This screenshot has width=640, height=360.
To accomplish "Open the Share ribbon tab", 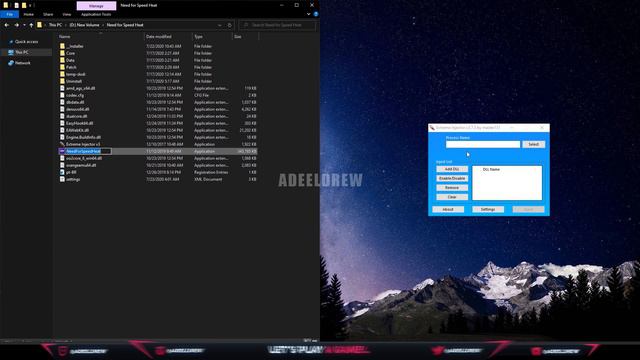I will pyautogui.click(x=48, y=14).
